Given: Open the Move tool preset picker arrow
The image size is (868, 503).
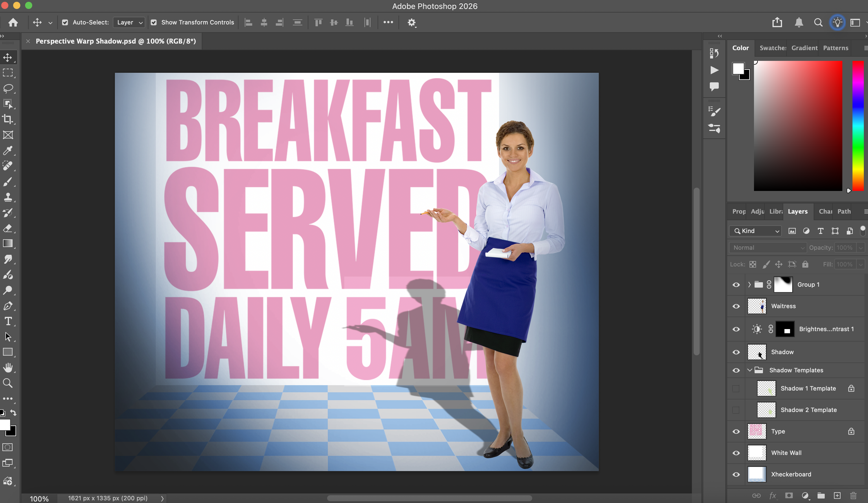Looking at the screenshot, I should (x=50, y=23).
